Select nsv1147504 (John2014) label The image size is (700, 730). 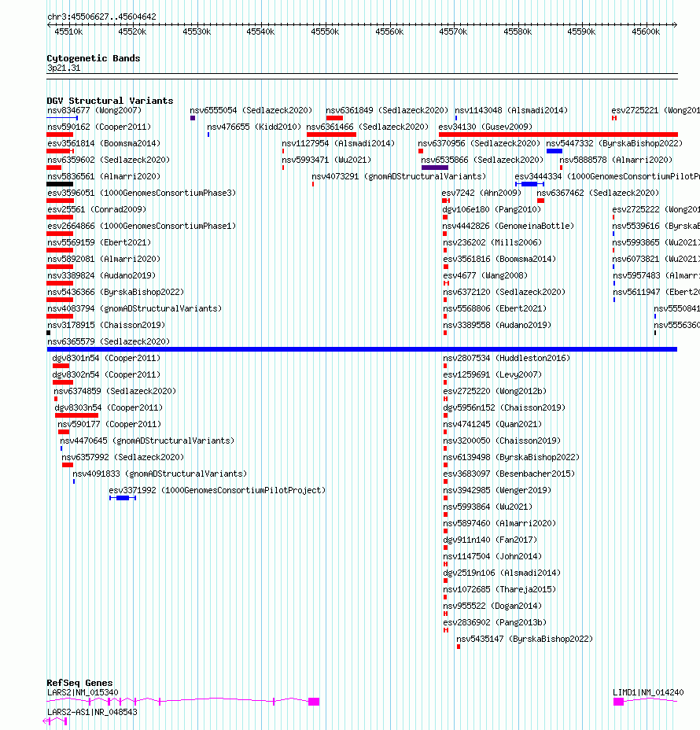(492, 556)
